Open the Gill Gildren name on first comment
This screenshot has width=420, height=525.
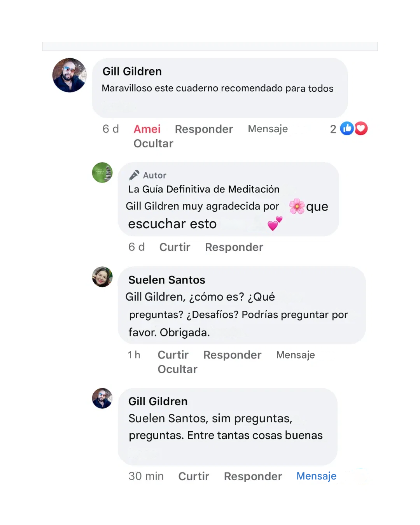coord(132,71)
